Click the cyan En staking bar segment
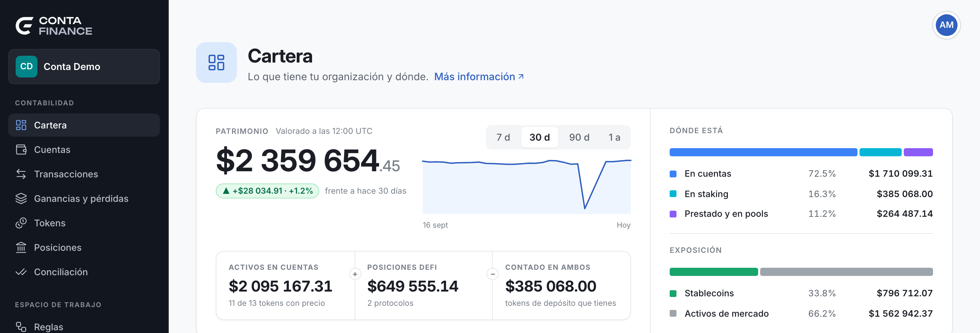The height and width of the screenshot is (333, 980). (x=880, y=152)
